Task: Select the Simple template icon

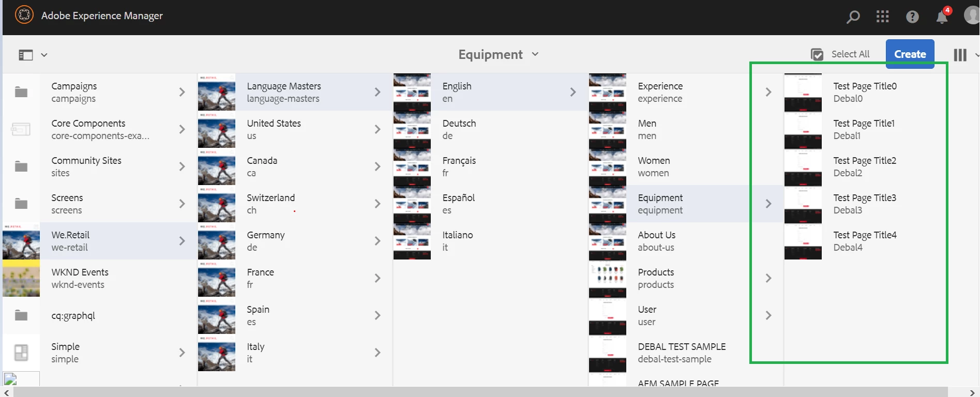Action: click(21, 353)
